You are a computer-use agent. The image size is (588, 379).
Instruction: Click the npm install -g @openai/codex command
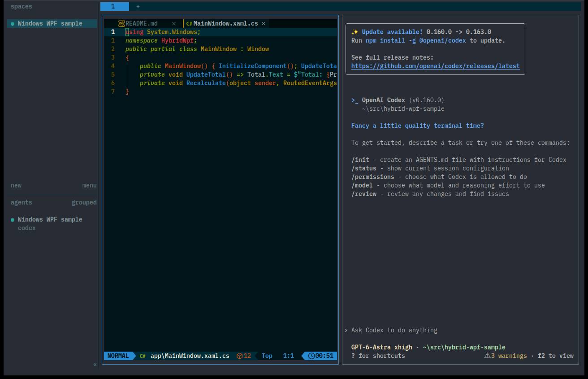pos(416,40)
